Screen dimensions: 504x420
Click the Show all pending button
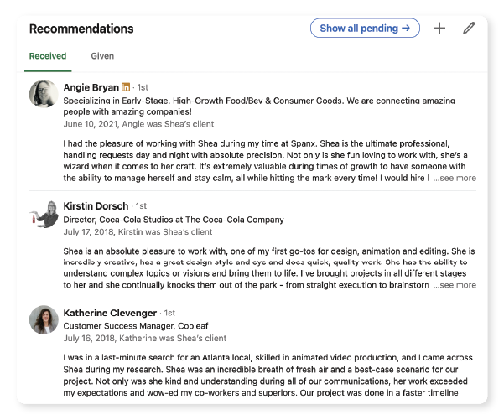coord(365,28)
